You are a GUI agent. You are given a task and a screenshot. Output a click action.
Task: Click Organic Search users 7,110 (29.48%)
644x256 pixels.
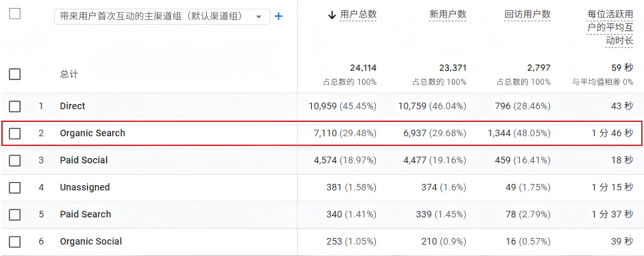tap(345, 133)
